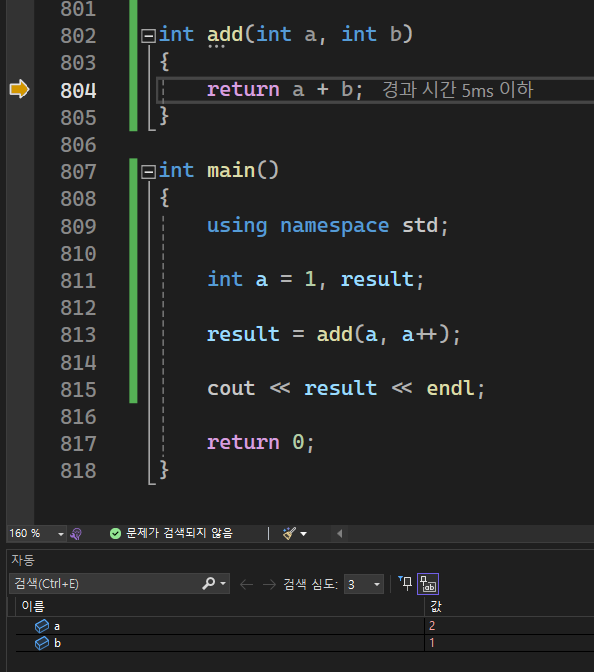Open the search depth dropdown showing 3
This screenshot has height=672, width=594.
364,584
